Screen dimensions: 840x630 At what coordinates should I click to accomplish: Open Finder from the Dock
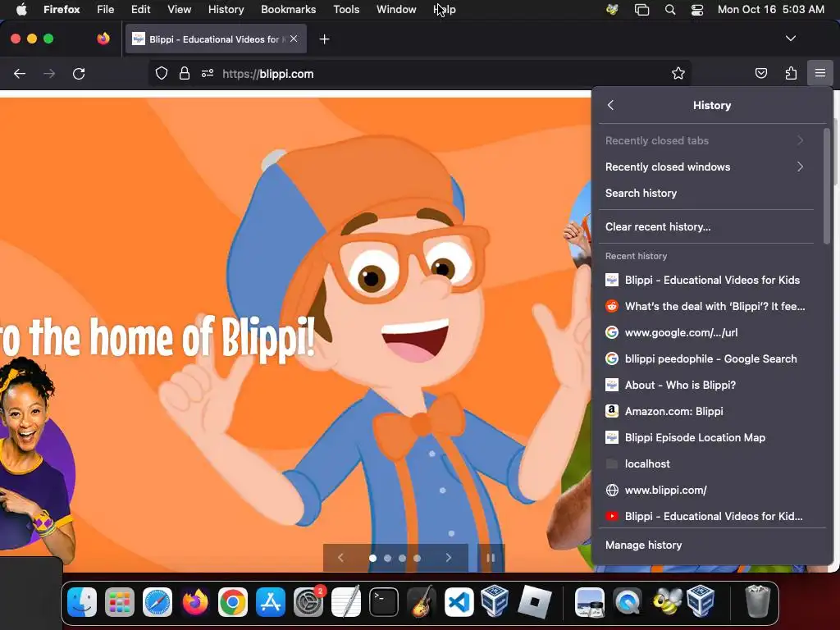[82, 601]
